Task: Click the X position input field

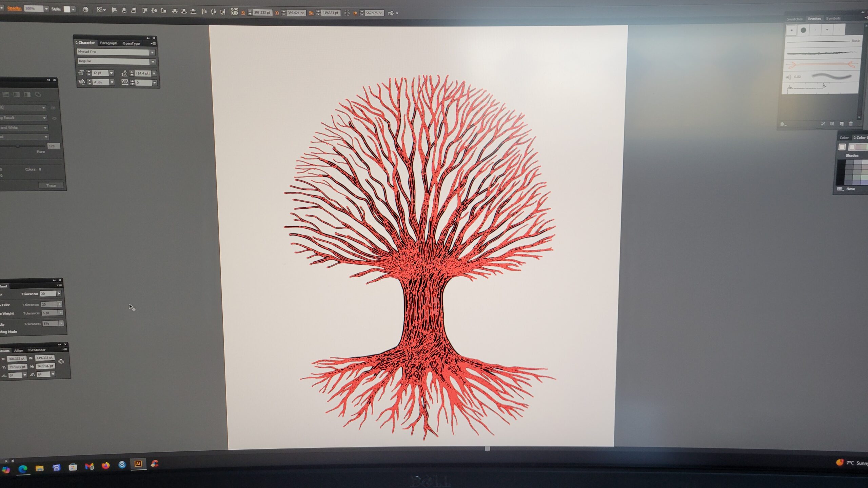Action: point(262,13)
